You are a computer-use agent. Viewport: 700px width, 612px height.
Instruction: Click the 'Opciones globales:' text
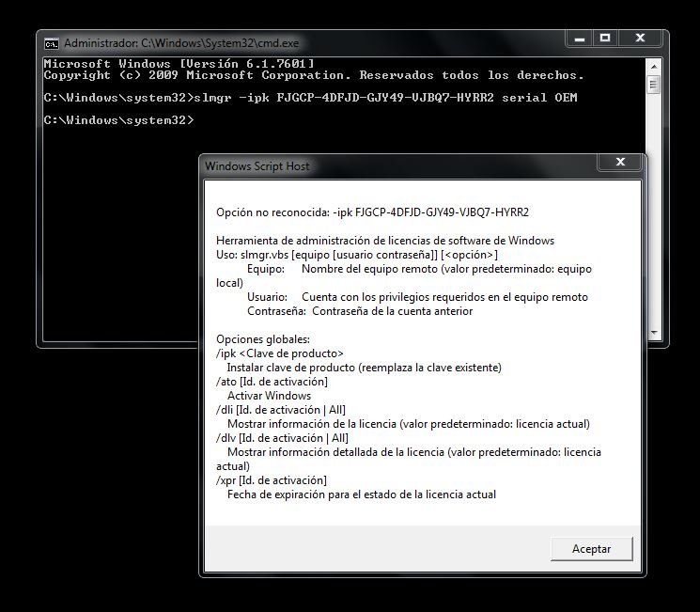[263, 339]
